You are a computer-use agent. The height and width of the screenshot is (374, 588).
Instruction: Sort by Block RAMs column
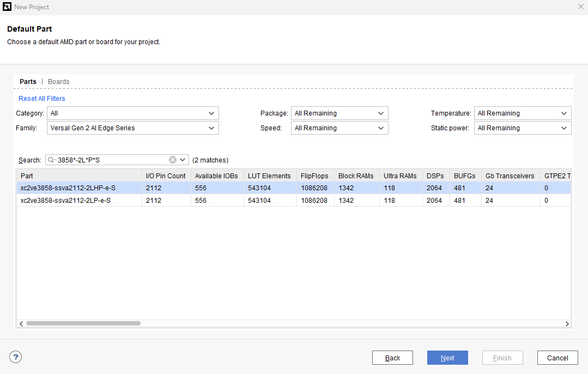[x=356, y=176]
